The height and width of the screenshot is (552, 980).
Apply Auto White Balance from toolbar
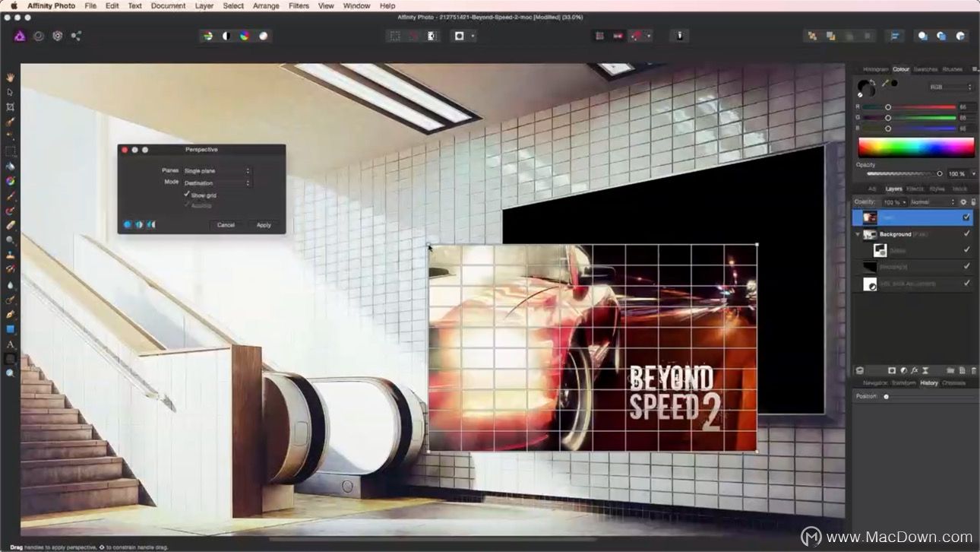click(263, 36)
